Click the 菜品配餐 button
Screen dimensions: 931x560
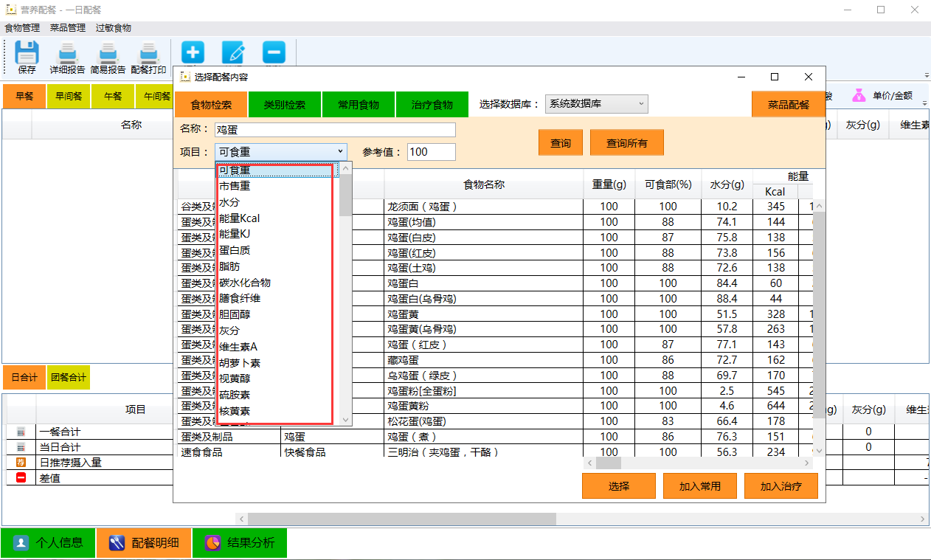click(788, 105)
